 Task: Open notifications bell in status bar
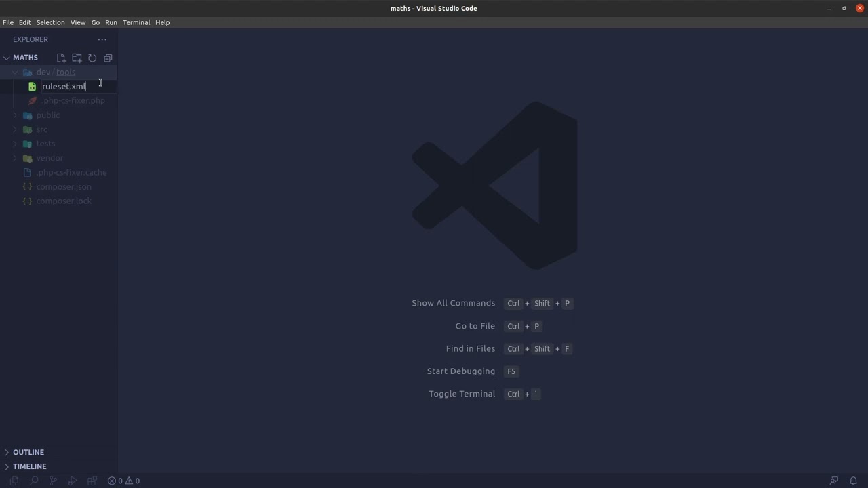pos(854,481)
